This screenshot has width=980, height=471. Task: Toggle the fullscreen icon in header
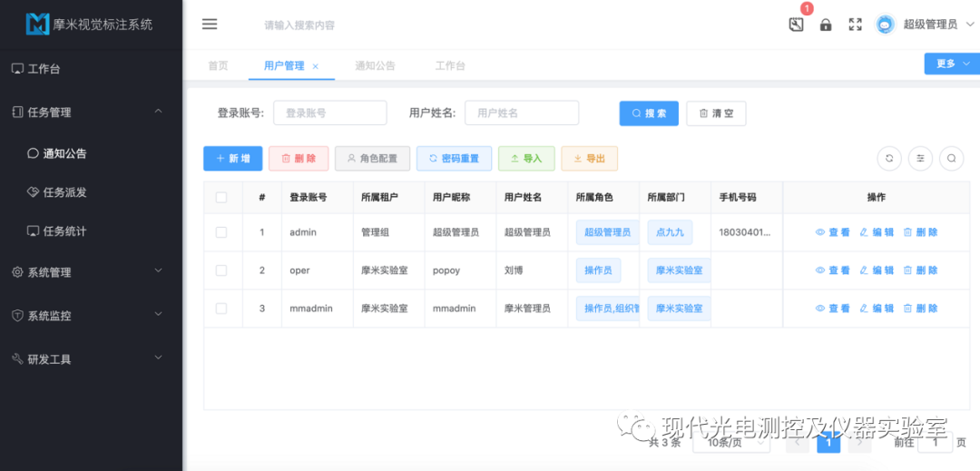click(855, 25)
